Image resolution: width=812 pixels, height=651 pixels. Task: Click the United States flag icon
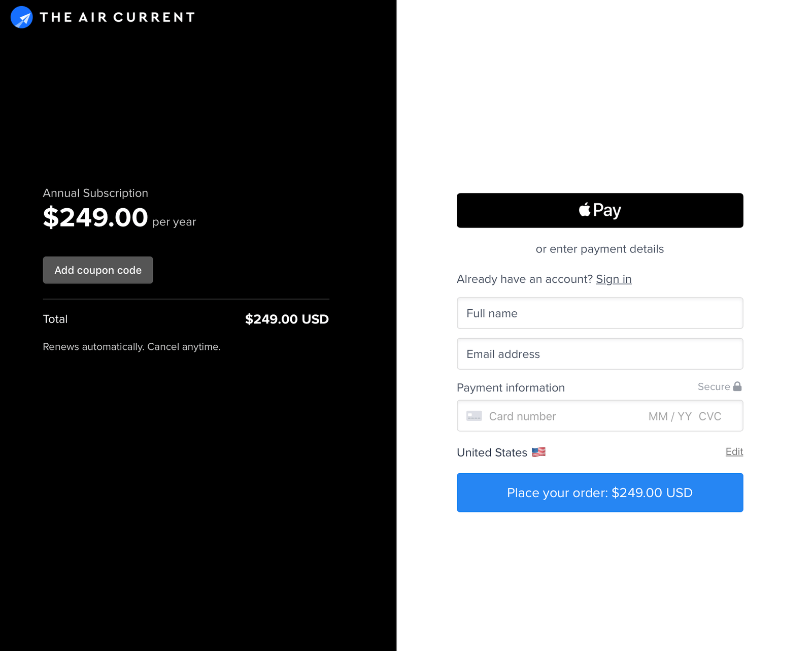(x=539, y=452)
